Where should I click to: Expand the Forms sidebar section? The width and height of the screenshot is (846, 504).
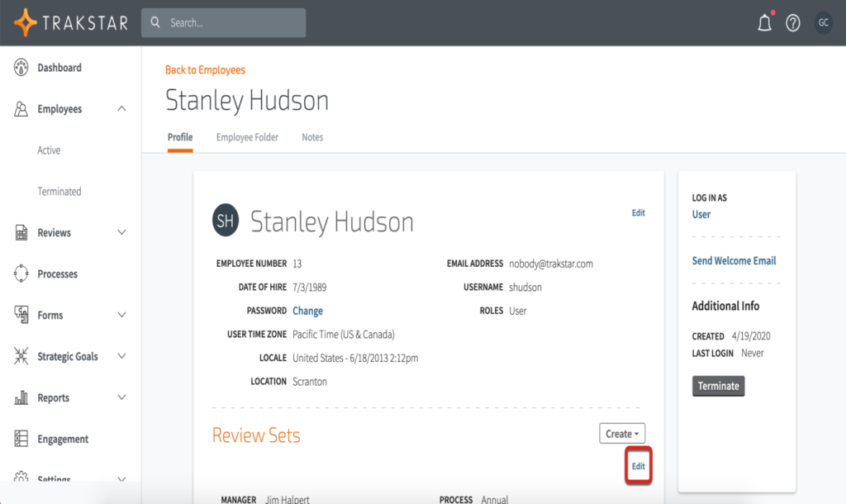click(x=122, y=316)
